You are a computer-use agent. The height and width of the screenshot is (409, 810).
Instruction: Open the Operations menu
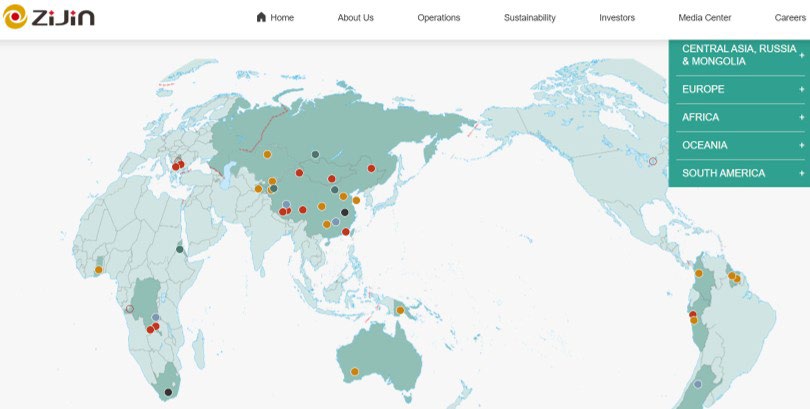438,17
